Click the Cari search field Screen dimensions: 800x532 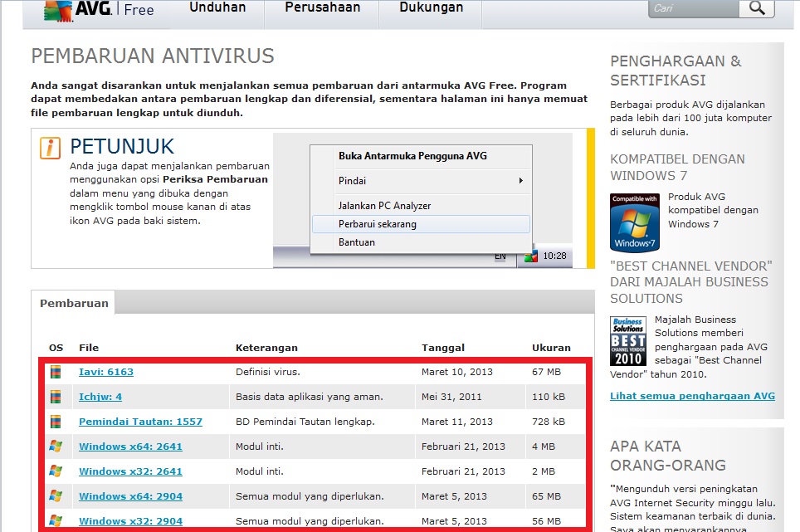click(x=694, y=8)
